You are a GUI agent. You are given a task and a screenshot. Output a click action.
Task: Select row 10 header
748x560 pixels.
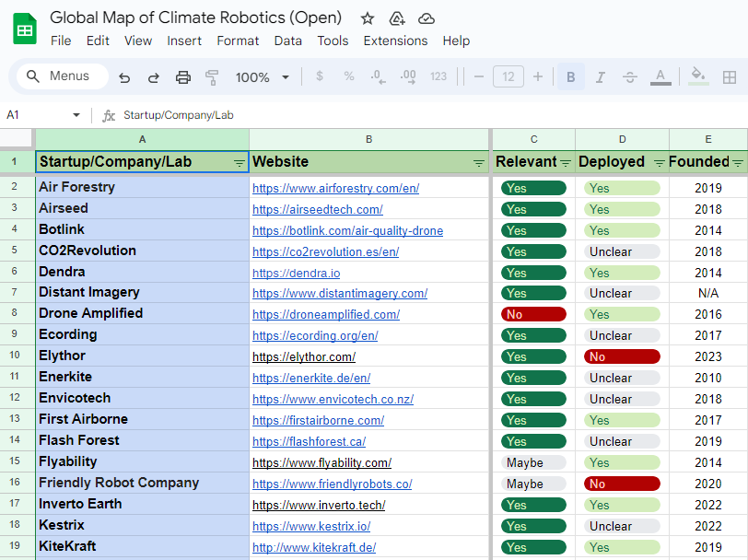pyautogui.click(x=15, y=356)
